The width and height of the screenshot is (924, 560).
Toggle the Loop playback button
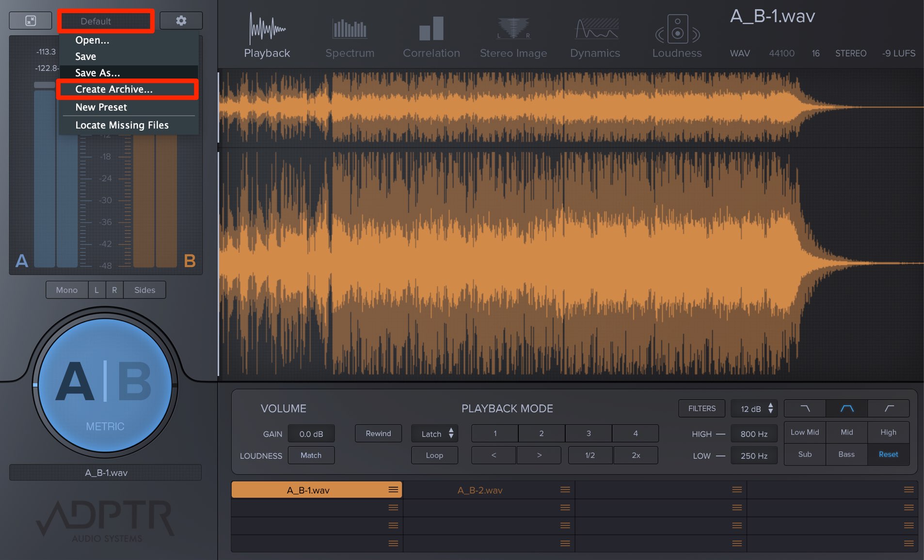click(x=434, y=455)
